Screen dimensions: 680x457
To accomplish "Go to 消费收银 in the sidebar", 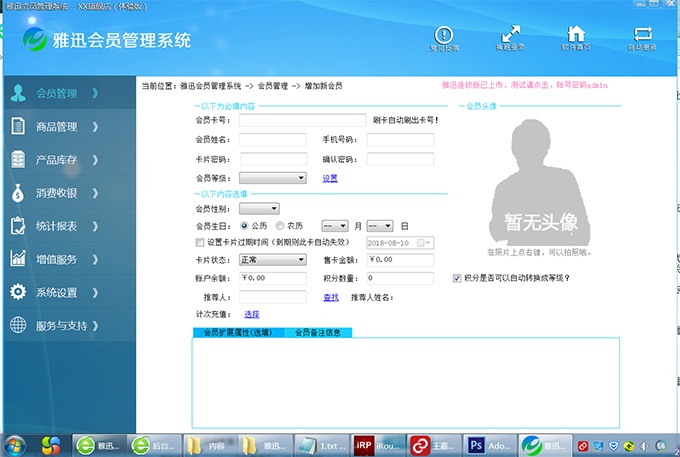I will pos(56,193).
